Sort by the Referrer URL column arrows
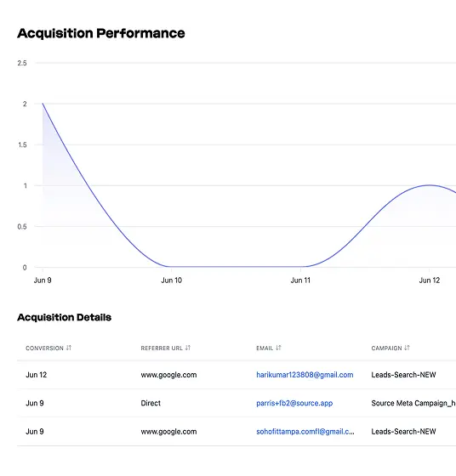 coord(188,348)
